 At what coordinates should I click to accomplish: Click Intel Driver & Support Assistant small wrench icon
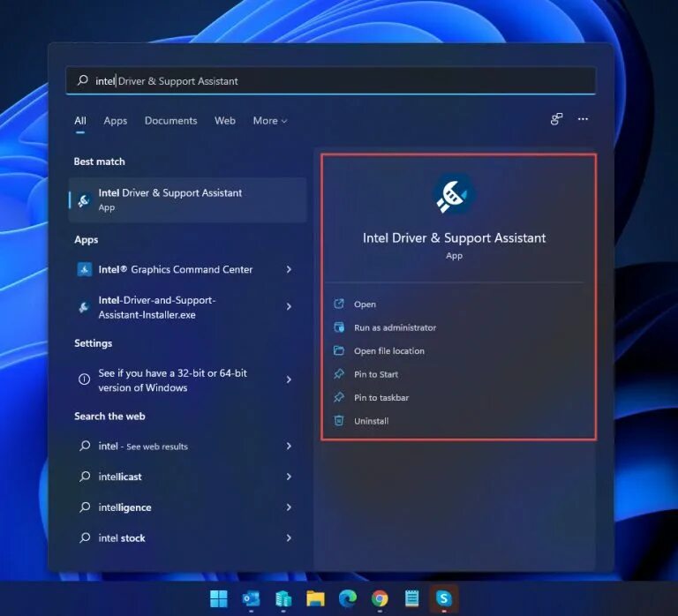click(84, 200)
